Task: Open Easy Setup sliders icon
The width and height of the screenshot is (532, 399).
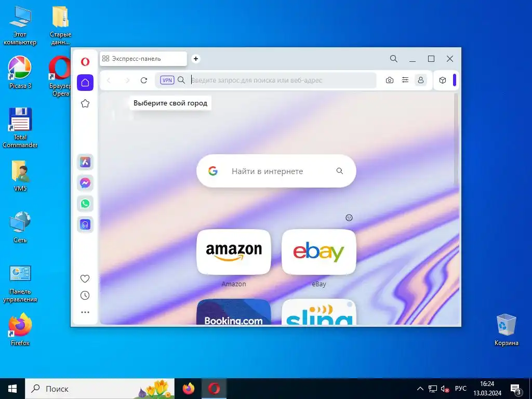Action: 405,80
